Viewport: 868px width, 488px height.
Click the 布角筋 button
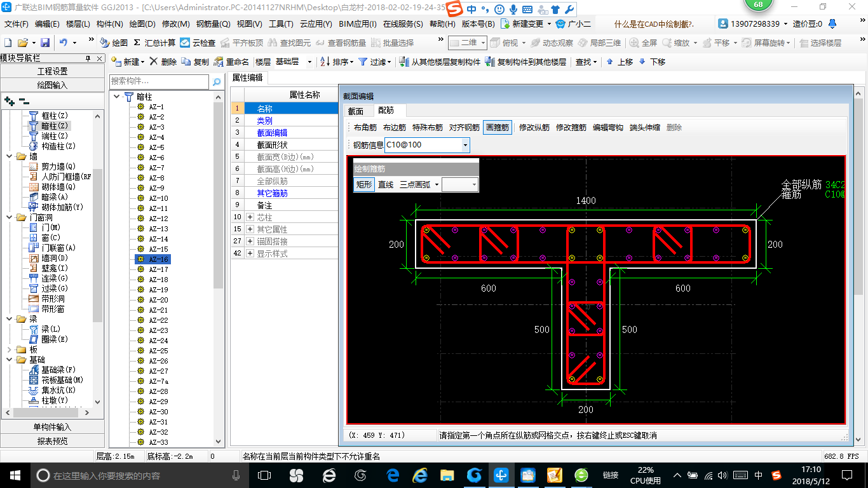365,127
